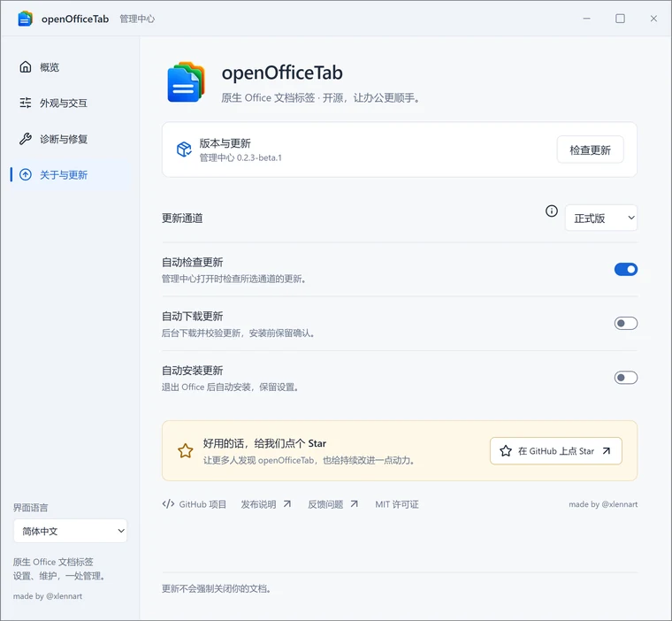
Task: Open the GitHub 项目 link
Action: (x=195, y=504)
